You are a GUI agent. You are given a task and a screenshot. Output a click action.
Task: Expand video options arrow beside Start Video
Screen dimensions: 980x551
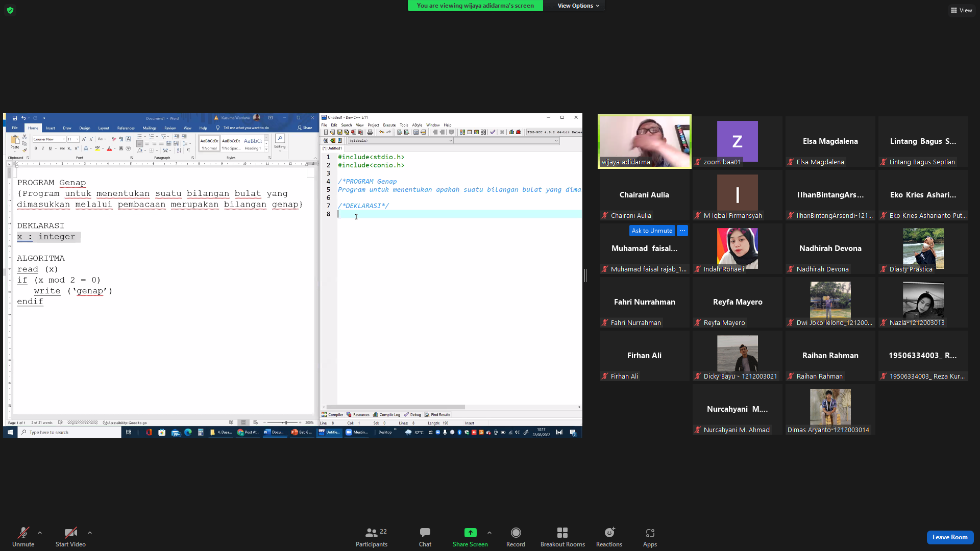tap(90, 533)
